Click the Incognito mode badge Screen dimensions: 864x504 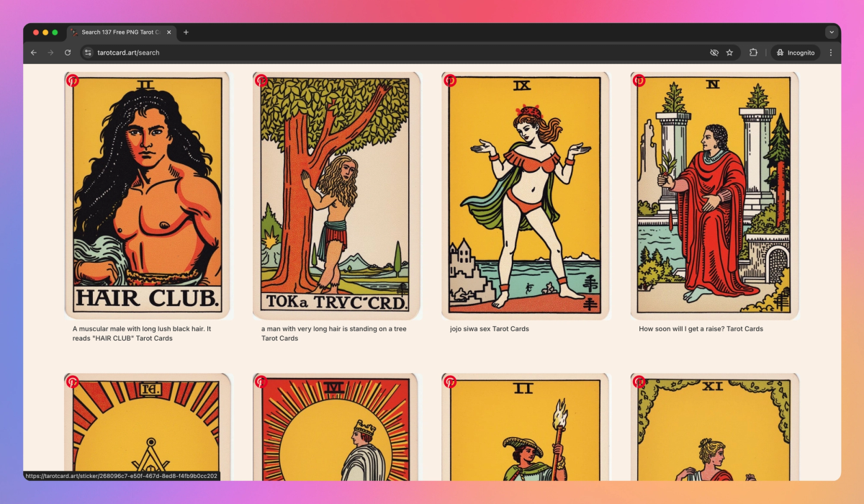[x=794, y=52]
